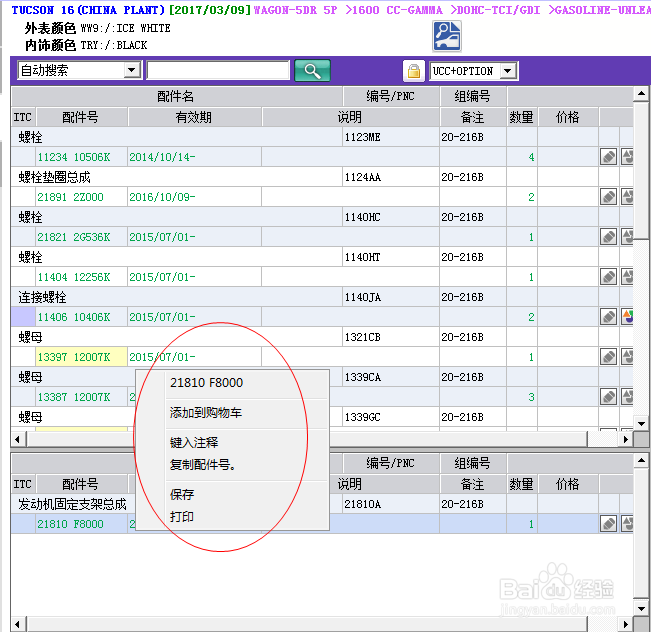Click the green magnifier search button
Image resolution: width=651 pixels, height=632 pixels.
coord(312,70)
